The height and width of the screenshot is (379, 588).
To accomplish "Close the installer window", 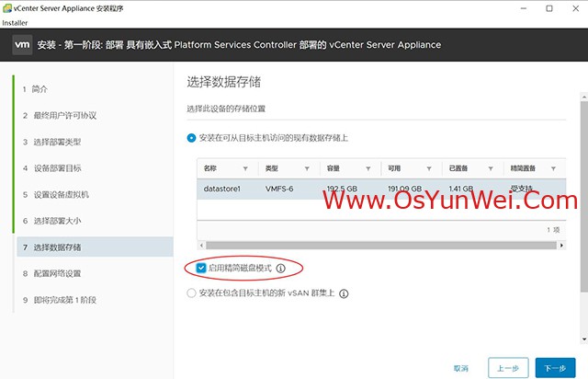I will 576,8.
